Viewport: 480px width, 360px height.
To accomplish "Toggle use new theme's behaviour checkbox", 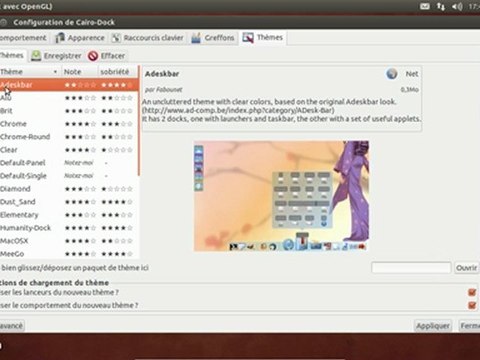I will pos(472,305).
